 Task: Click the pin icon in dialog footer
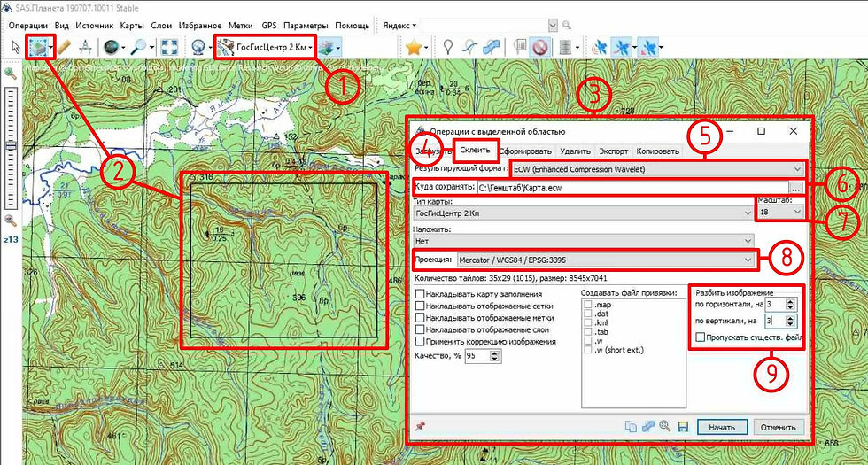coord(420,426)
